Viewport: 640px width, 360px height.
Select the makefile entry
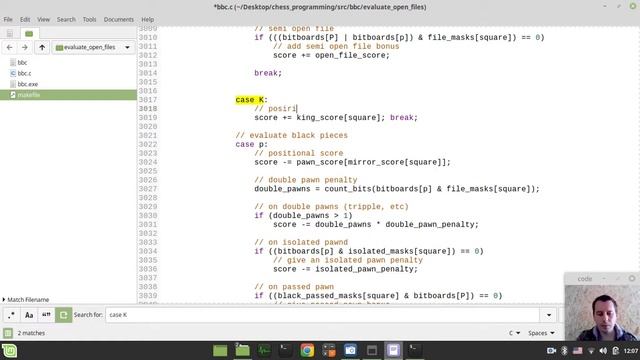pos(68,95)
